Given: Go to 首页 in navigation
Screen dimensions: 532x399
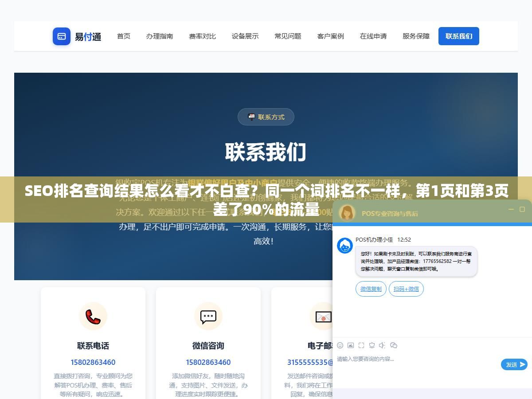Looking at the screenshot, I should tap(124, 36).
